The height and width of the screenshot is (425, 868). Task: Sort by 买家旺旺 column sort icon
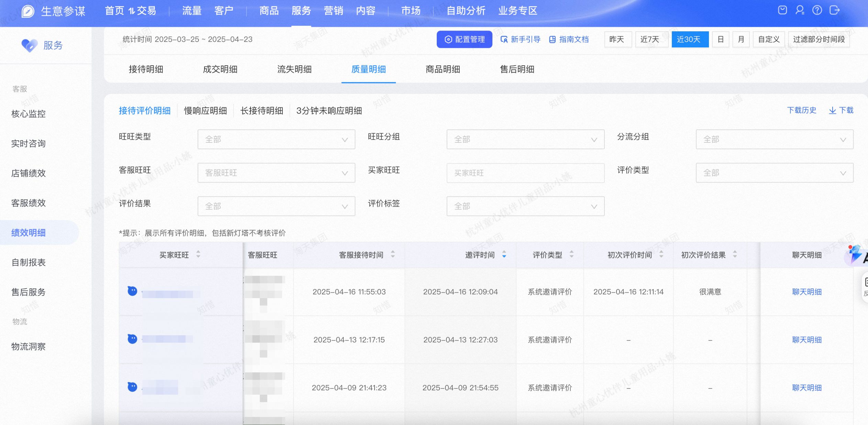pyautogui.click(x=198, y=254)
